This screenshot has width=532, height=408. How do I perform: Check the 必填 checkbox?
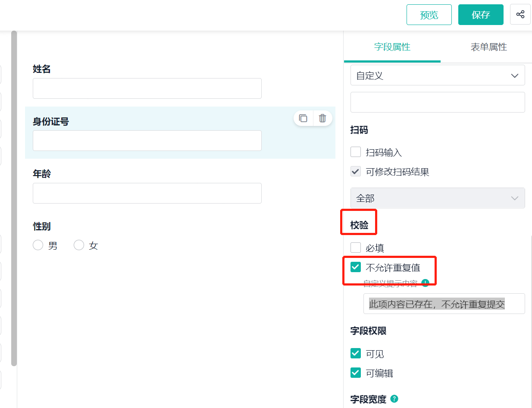click(356, 248)
